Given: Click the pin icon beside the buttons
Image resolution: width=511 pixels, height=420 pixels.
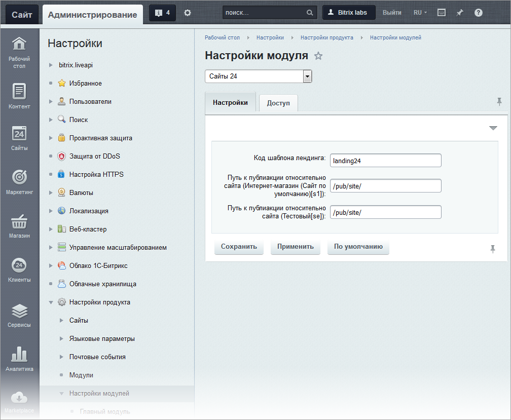Looking at the screenshot, I should click(492, 249).
